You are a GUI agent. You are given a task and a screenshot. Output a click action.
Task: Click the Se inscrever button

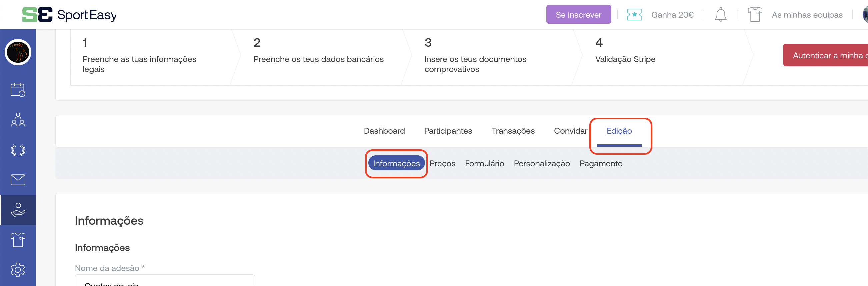tap(578, 14)
